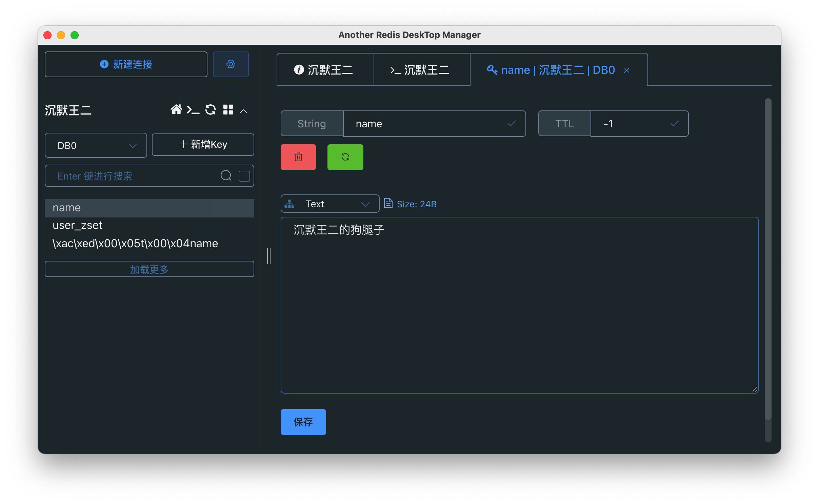Confirm key name with the checkmark icon

pos(512,124)
